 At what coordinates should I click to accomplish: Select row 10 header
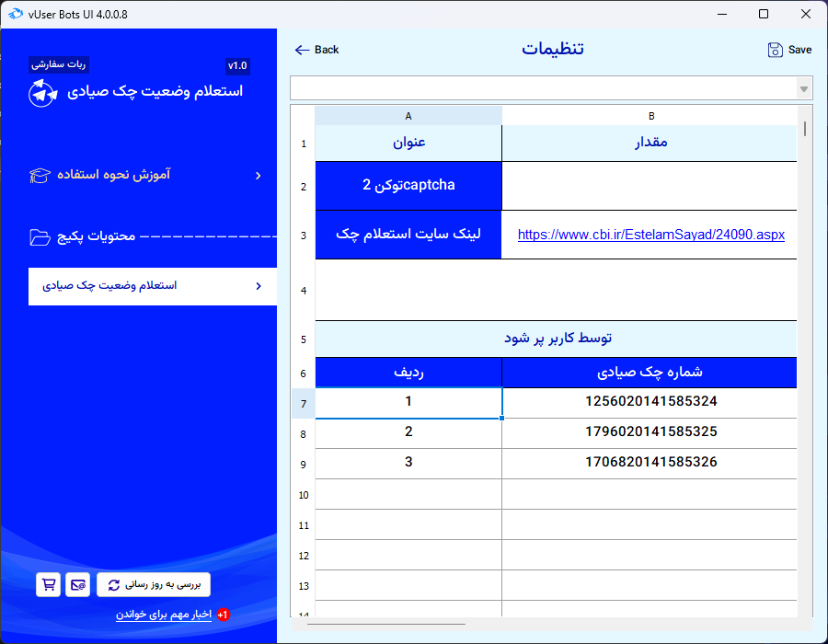click(303, 495)
